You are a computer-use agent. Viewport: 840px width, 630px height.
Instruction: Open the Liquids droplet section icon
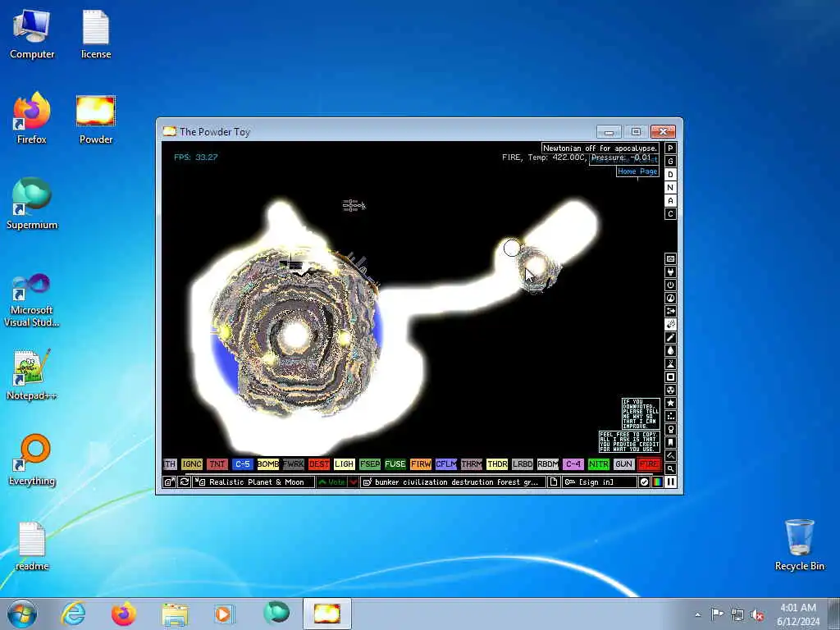670,351
